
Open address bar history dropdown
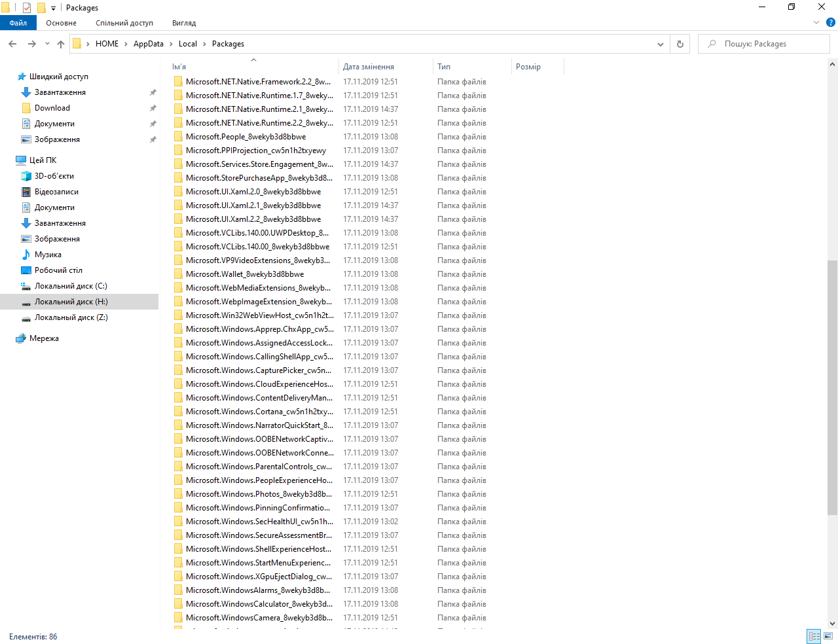coord(661,44)
